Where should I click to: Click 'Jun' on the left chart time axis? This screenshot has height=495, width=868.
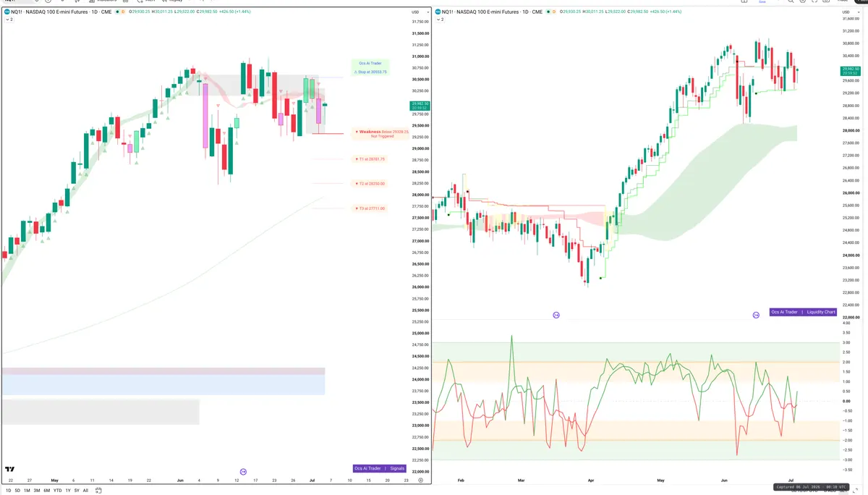180,480
